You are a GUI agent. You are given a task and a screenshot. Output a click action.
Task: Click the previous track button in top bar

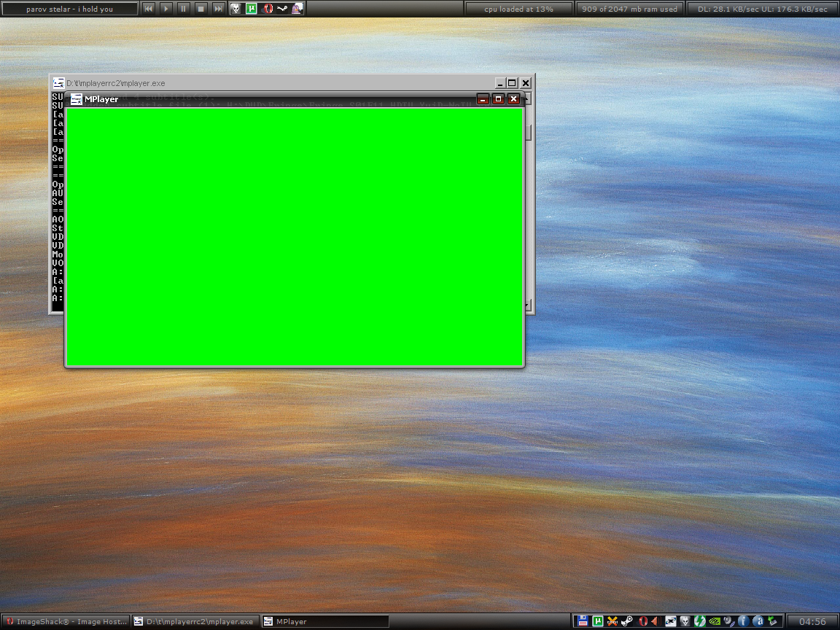pyautogui.click(x=148, y=9)
